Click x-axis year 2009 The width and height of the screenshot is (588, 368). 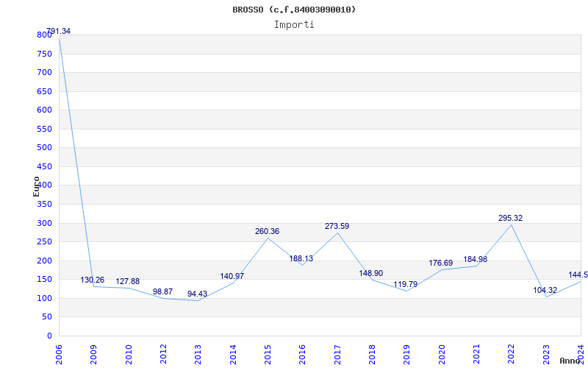click(x=94, y=355)
